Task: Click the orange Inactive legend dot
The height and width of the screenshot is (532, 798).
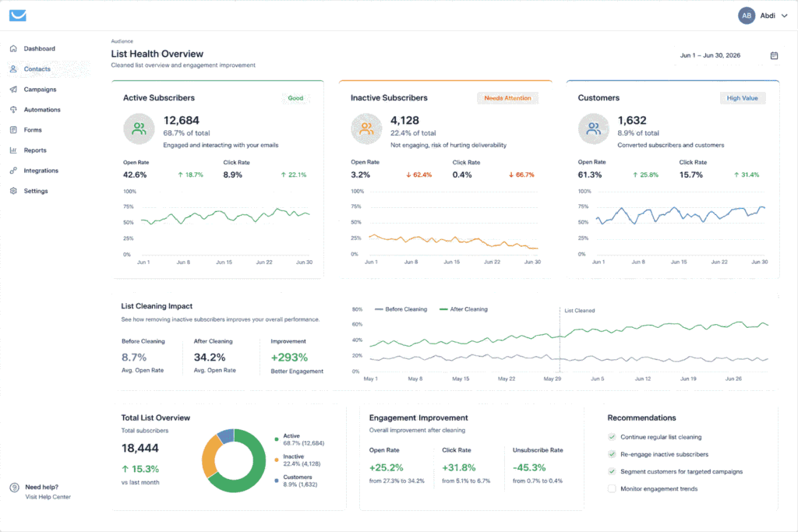Action: click(277, 460)
